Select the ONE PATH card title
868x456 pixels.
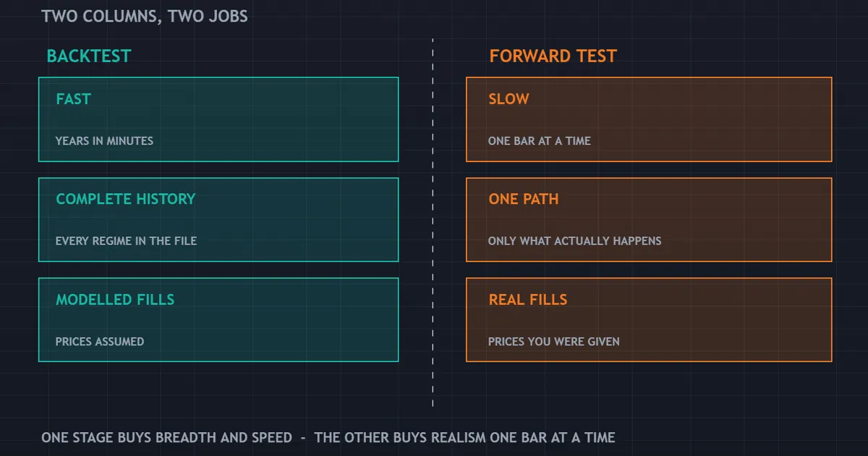(x=524, y=199)
